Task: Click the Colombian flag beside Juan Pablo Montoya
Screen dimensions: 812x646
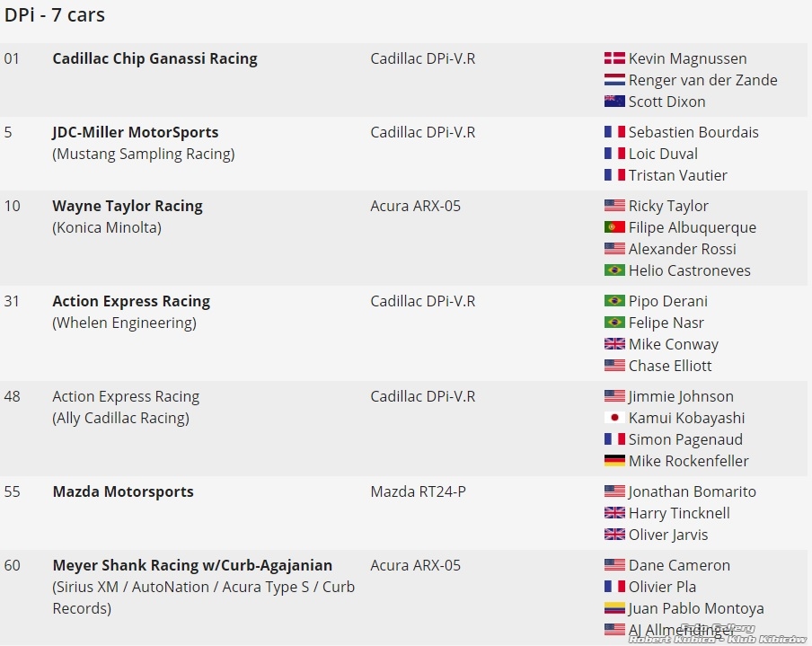Action: [x=614, y=608]
